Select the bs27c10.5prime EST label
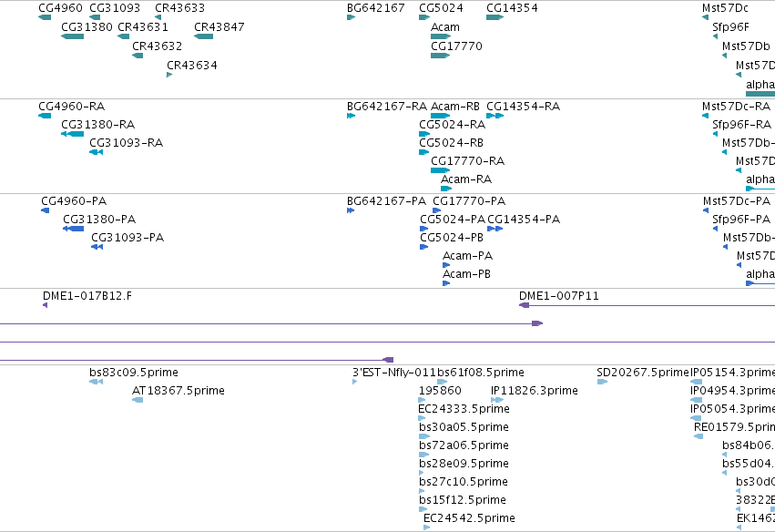Screen dimensions: 775x532 pos(464,483)
